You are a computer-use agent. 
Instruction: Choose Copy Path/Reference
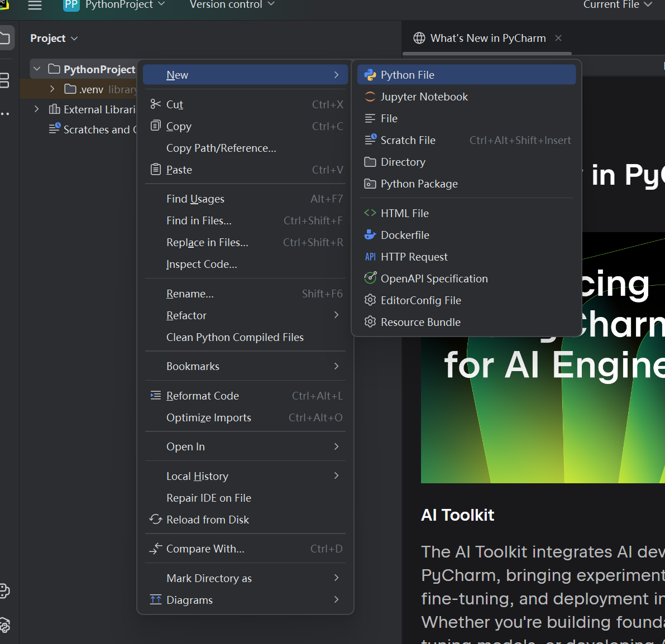click(x=245, y=148)
